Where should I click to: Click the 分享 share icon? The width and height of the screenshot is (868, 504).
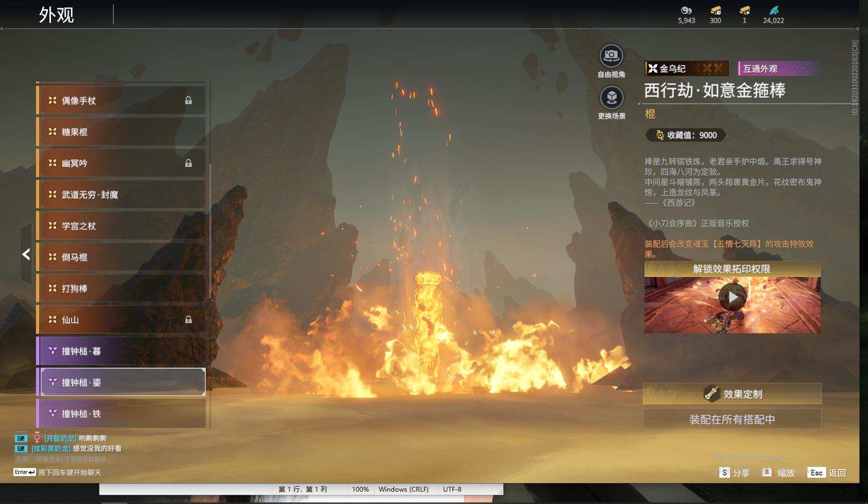(724, 472)
